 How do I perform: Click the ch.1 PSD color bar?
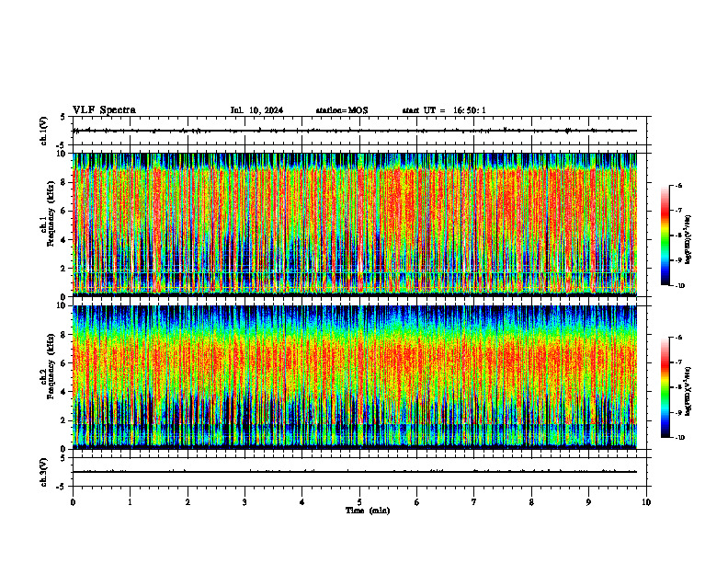coord(665,236)
